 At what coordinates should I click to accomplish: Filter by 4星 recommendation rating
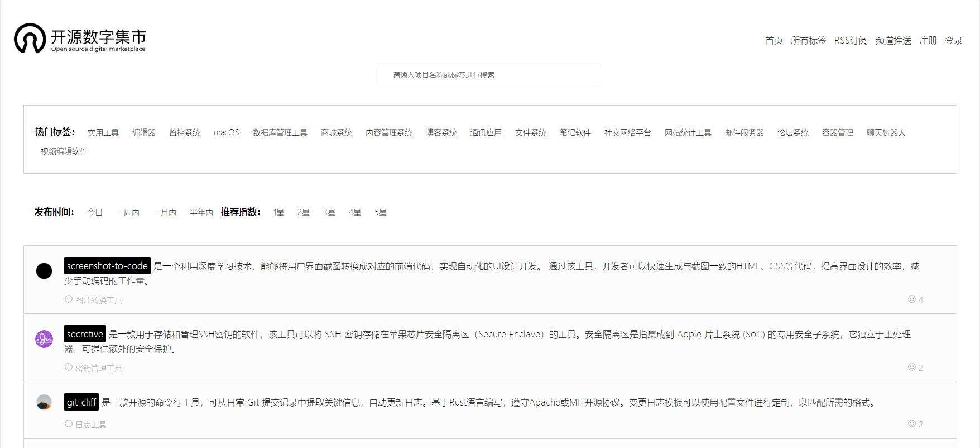[355, 212]
